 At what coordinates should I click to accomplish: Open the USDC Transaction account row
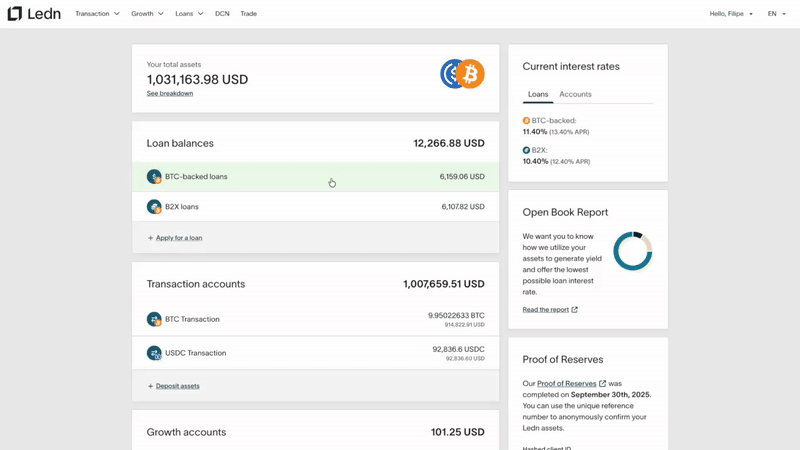point(315,353)
